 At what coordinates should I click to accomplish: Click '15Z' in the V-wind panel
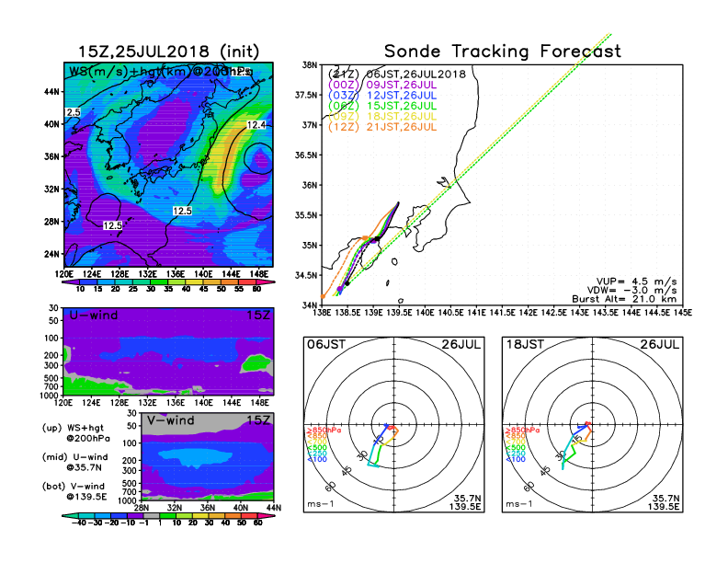click(x=257, y=420)
